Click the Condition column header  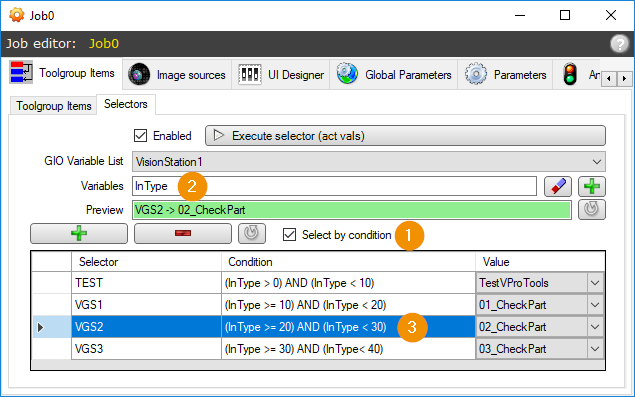pyautogui.click(x=348, y=262)
